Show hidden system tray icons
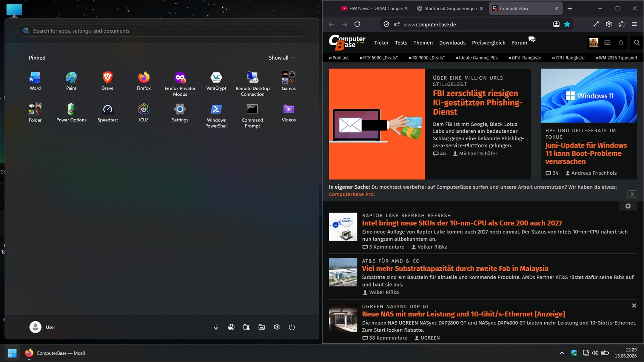 pos(562,353)
